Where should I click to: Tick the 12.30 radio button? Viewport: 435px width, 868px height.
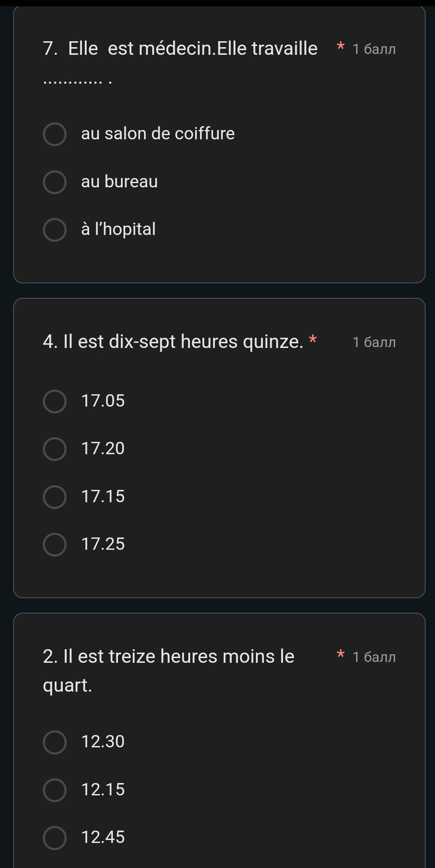pos(55,742)
